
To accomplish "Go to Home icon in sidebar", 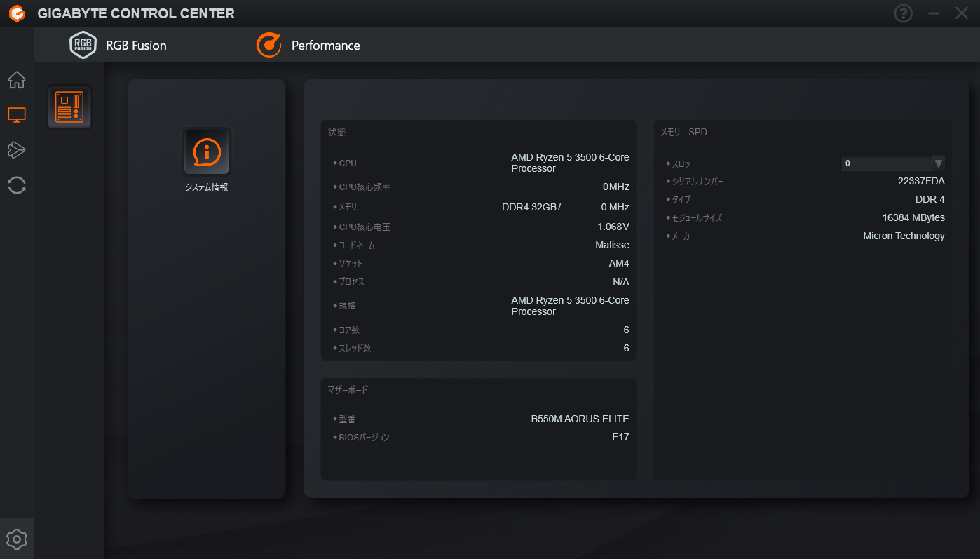I will tap(17, 80).
